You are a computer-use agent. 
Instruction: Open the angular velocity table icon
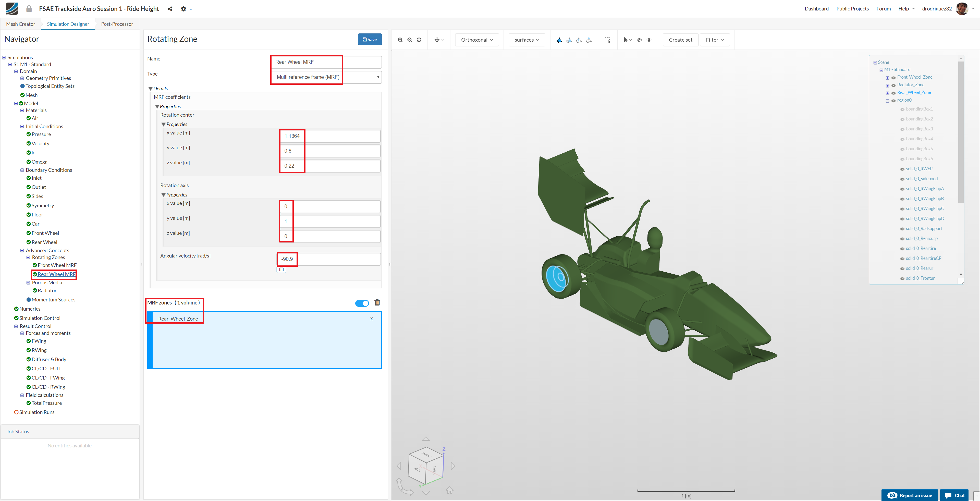click(x=281, y=269)
